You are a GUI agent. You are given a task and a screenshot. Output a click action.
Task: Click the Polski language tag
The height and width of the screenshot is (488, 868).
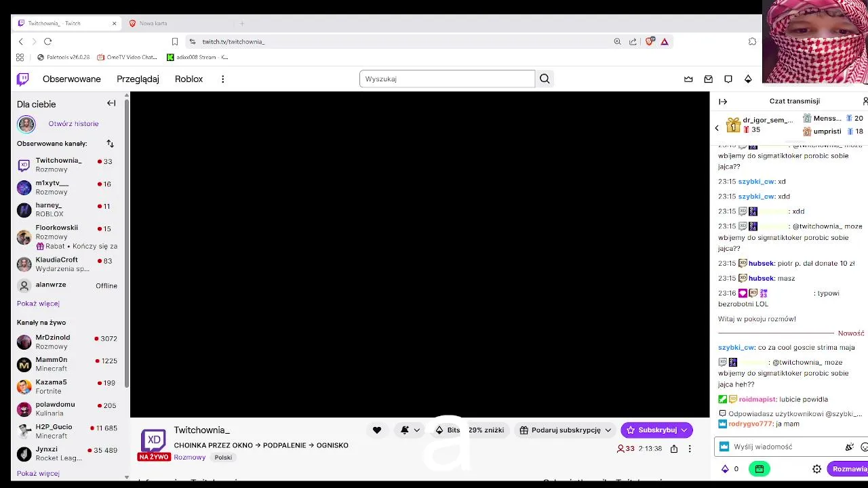223,457
